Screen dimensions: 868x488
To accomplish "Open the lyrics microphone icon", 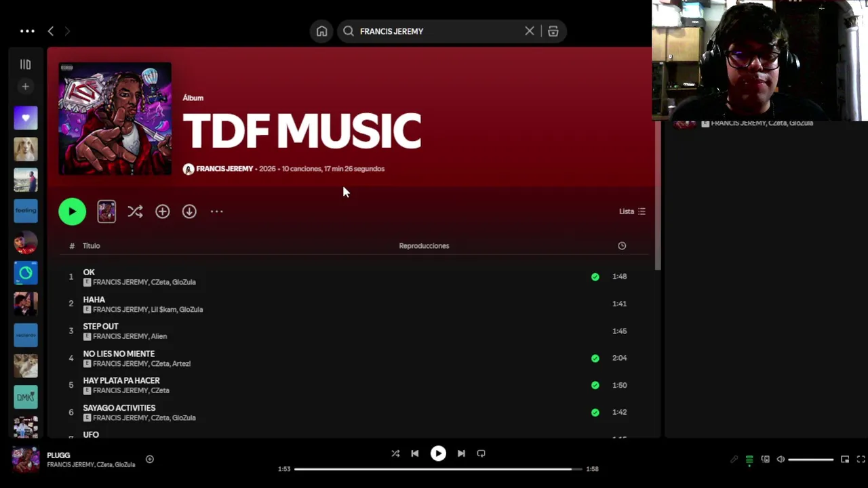I will tap(734, 460).
